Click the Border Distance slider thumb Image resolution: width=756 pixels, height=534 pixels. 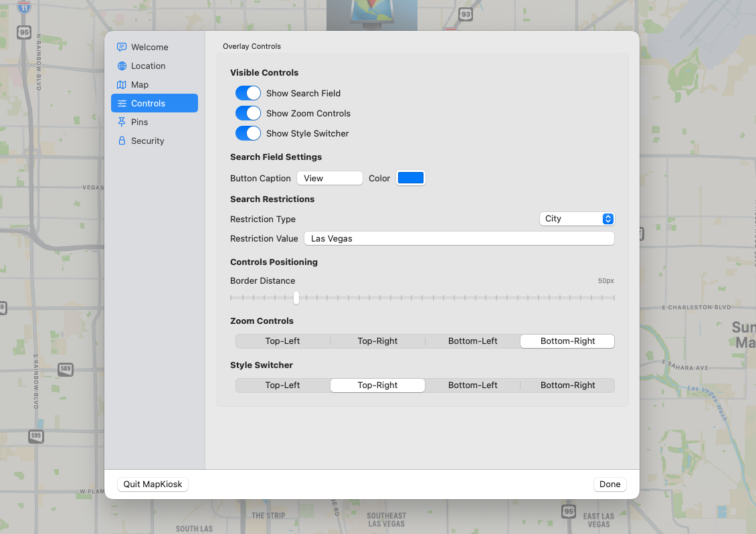(296, 298)
